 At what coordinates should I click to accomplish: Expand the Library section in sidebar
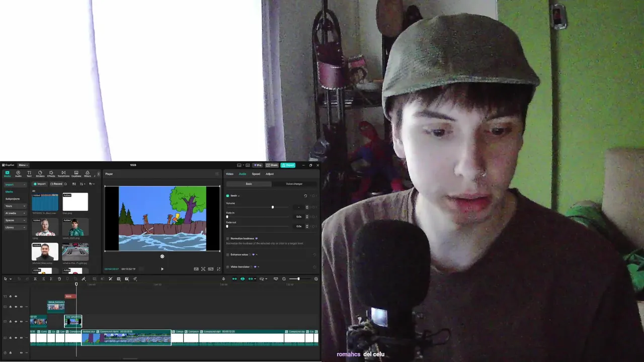(x=15, y=227)
